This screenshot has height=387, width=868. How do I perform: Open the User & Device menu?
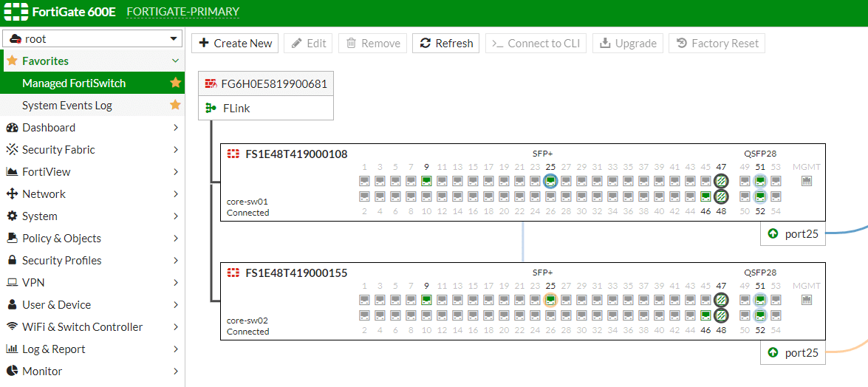click(x=92, y=304)
